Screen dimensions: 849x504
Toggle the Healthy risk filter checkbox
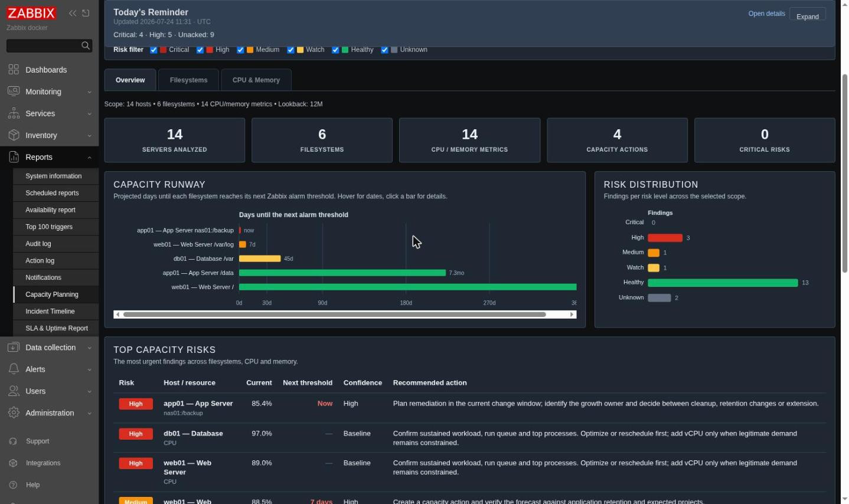tap(335, 50)
